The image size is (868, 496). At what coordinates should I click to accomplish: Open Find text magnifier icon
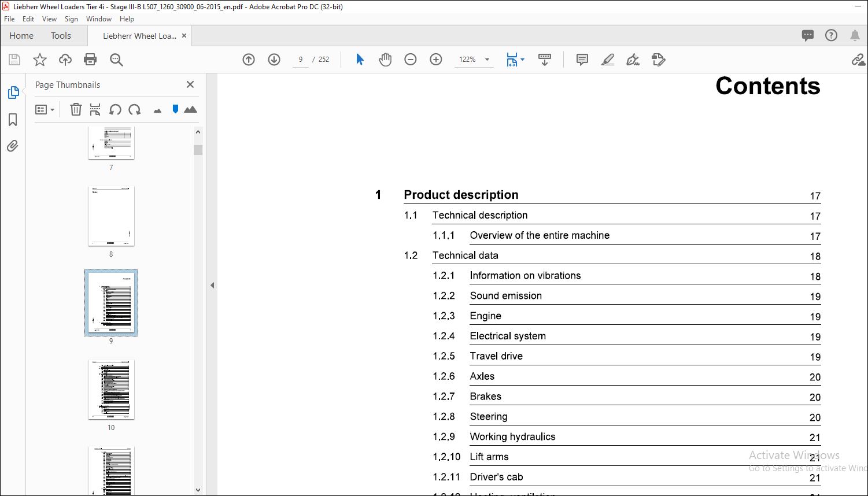click(x=116, y=60)
